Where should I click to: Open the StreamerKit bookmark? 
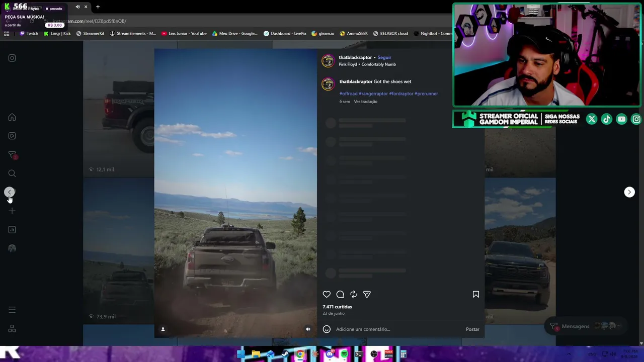[90, 34]
